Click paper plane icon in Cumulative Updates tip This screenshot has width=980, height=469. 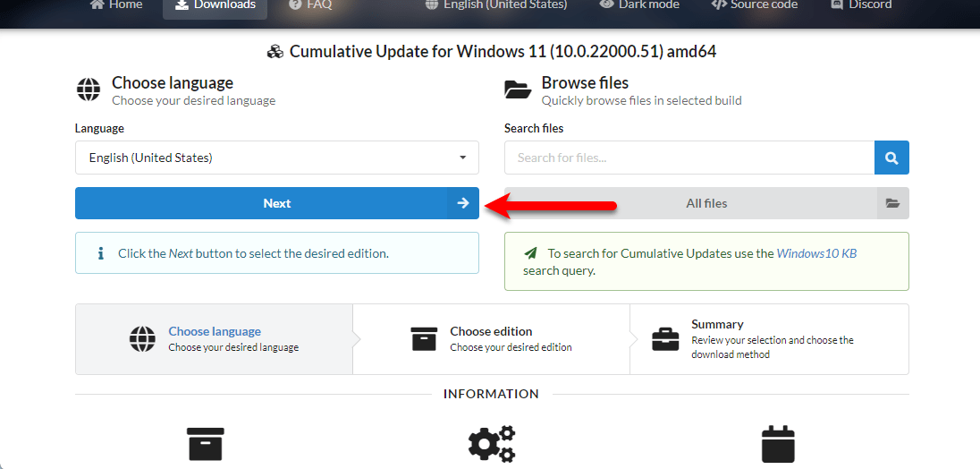tap(530, 254)
